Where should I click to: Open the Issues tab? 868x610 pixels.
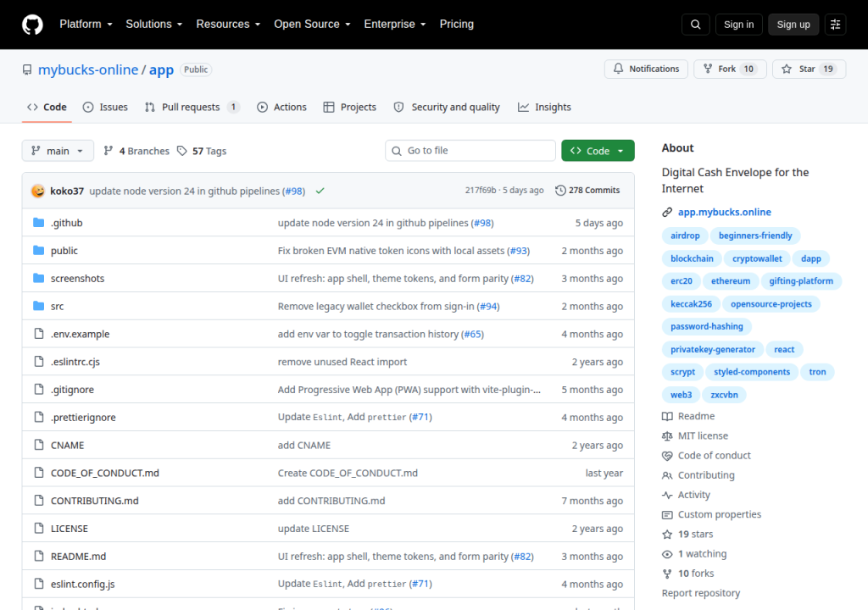coord(105,107)
